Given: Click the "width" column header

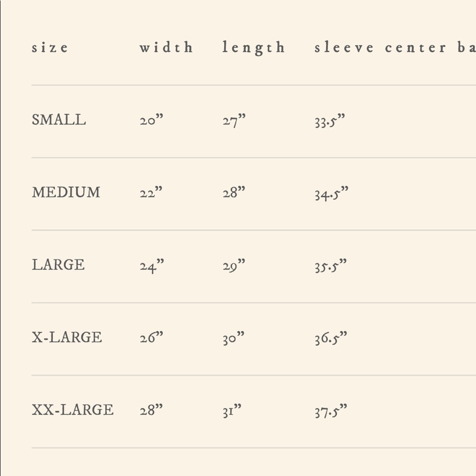Looking at the screenshot, I should tap(166, 48).
